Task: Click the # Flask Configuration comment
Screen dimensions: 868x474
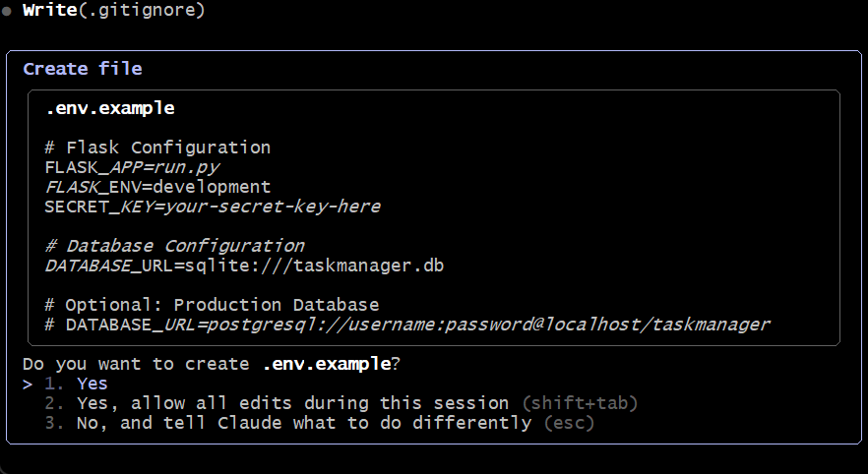Action: (x=157, y=148)
